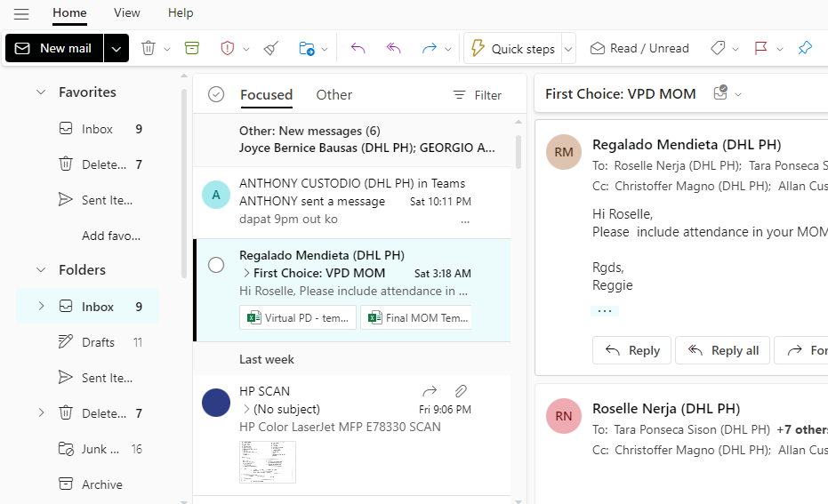Pin the selected message
The width and height of the screenshot is (828, 504).
click(805, 49)
